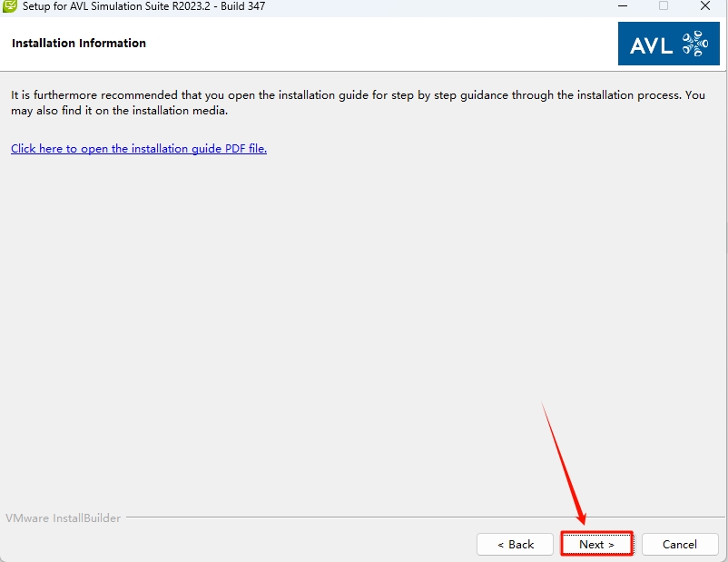
Task: Open the installation guide PDF link
Action: pos(139,148)
